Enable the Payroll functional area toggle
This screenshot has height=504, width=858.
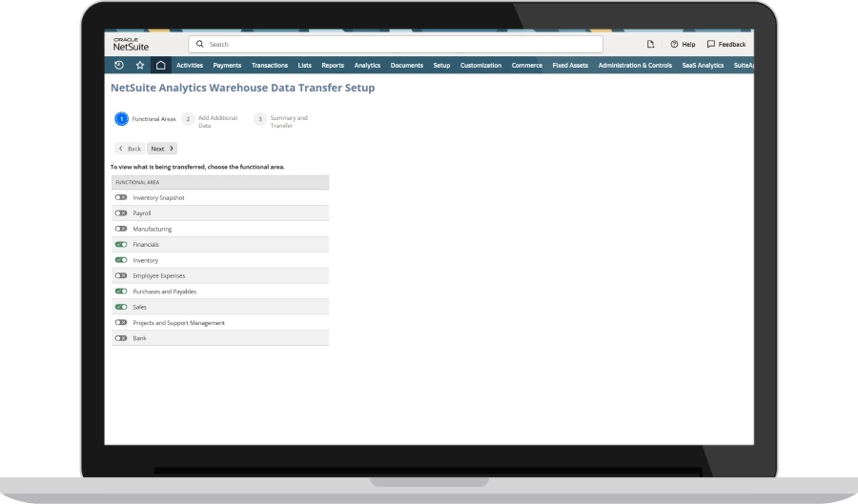(x=121, y=213)
